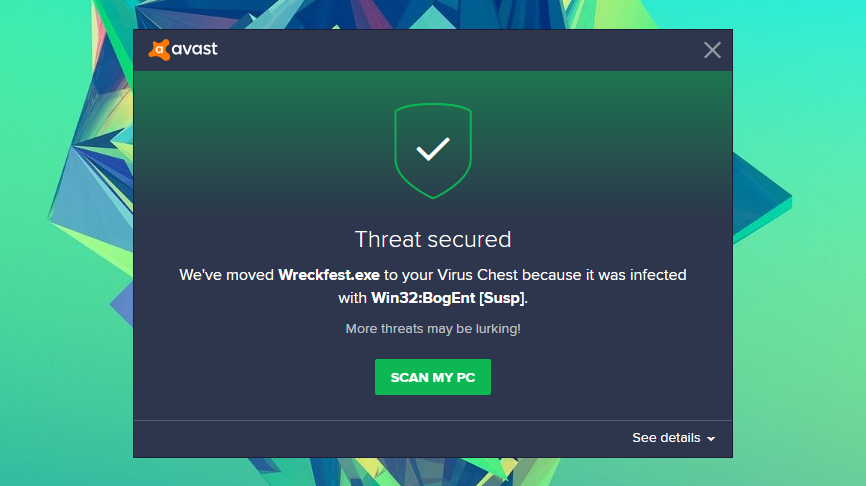Close the Avast threat dialog
This screenshot has width=866, height=486.
click(x=712, y=50)
